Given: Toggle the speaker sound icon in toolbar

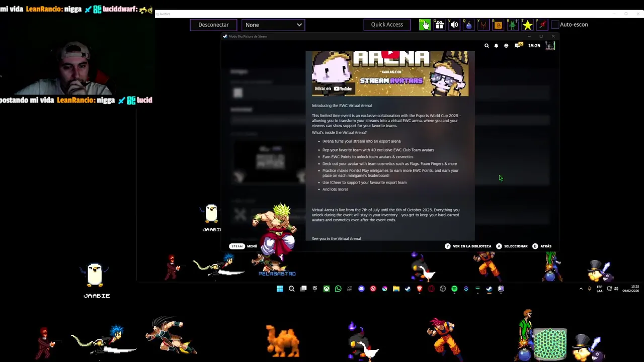Looking at the screenshot, I should point(454,25).
